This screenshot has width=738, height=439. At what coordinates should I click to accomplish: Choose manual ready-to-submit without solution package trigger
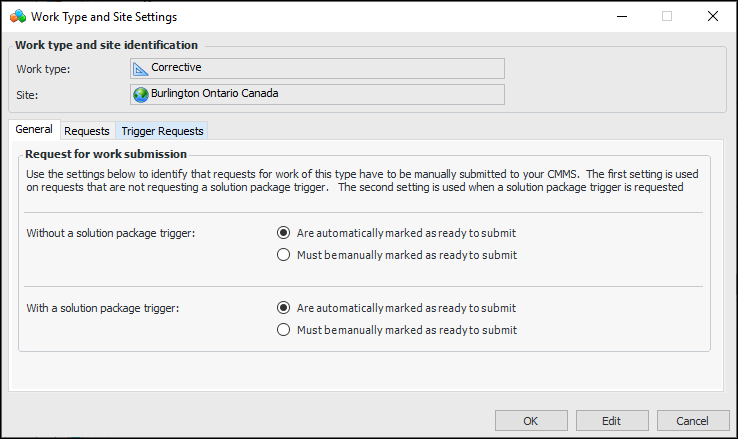point(284,255)
